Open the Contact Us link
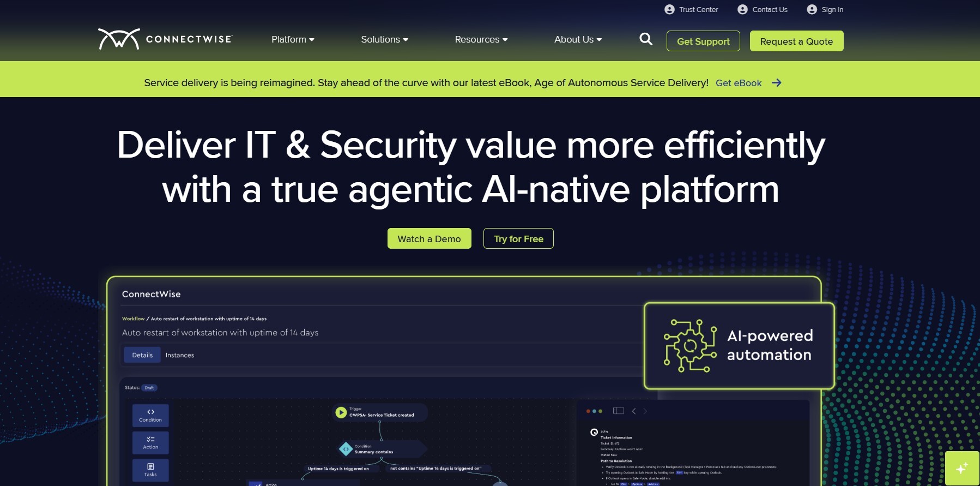Viewport: 980px width, 486px height. point(770,9)
